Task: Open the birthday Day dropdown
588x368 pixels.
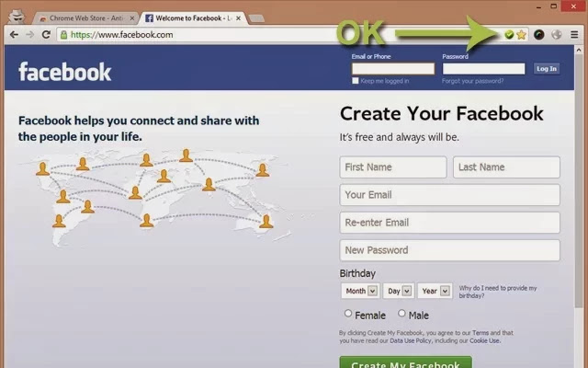Action: [x=399, y=291]
